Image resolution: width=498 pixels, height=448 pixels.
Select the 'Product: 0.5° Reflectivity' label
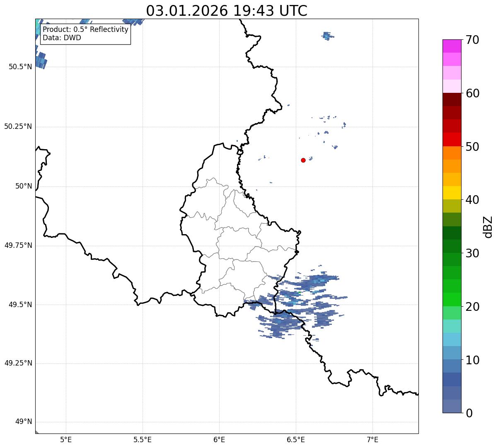click(86, 30)
